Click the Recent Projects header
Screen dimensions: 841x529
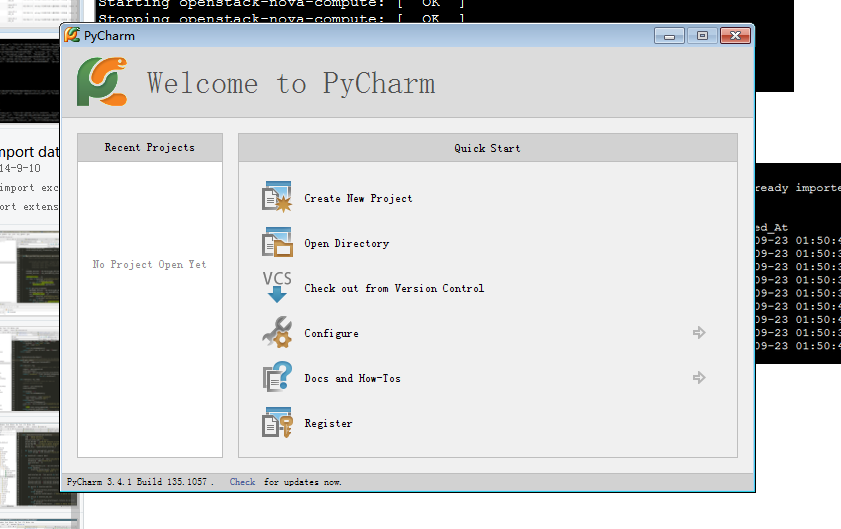tap(150, 148)
